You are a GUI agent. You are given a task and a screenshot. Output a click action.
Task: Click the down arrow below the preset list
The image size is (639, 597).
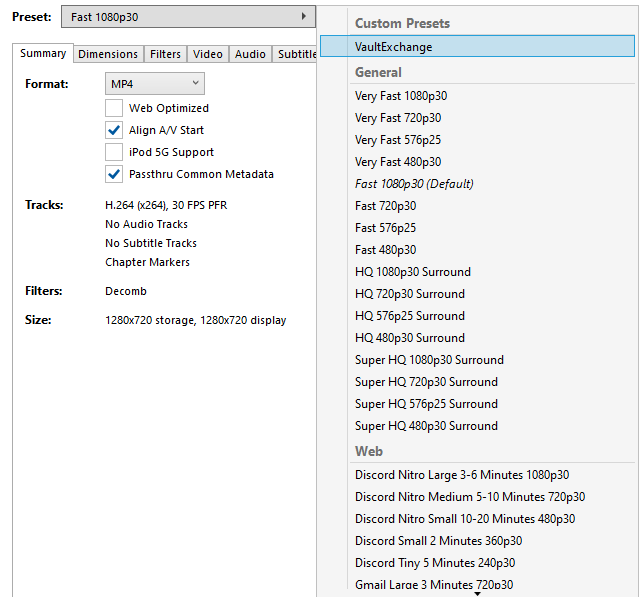477,594
